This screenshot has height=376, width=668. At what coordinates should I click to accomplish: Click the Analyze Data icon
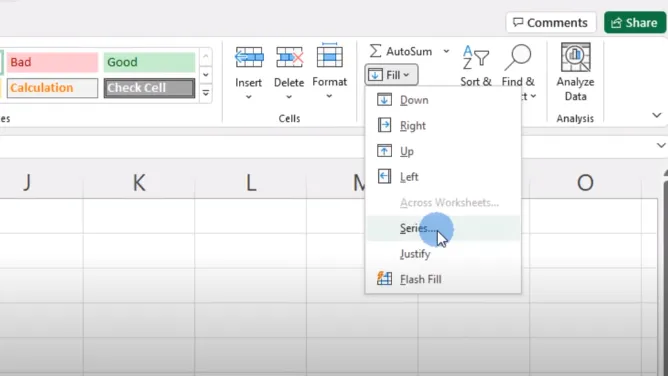coord(576,57)
